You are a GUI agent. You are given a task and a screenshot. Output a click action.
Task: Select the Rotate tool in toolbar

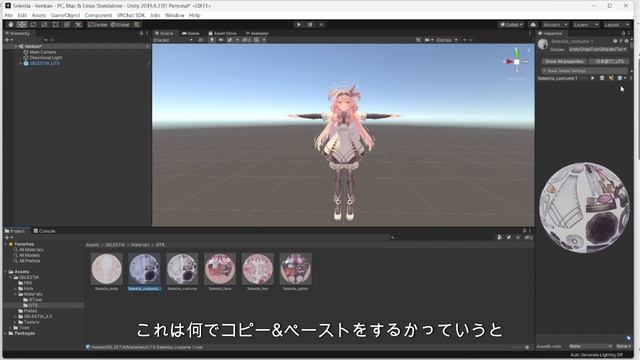[33, 24]
